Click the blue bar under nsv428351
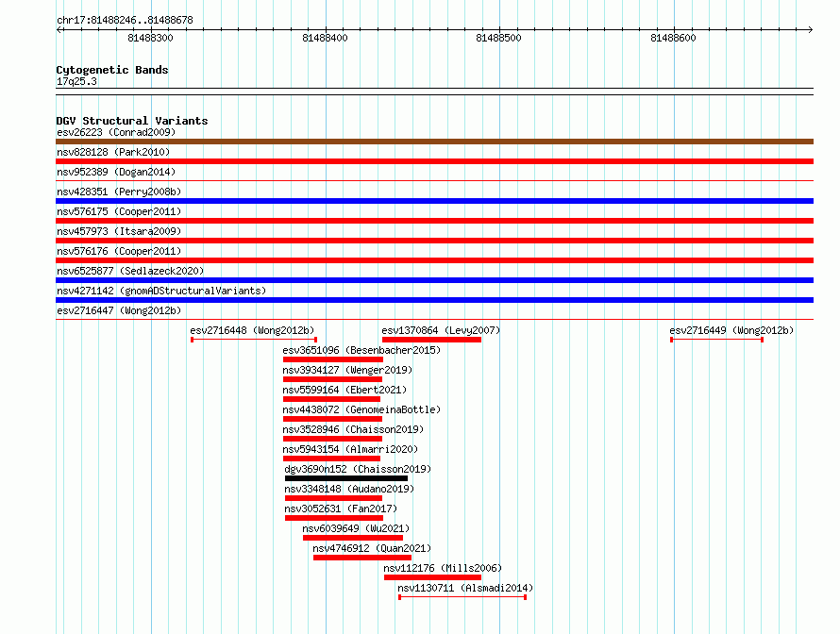Viewport: 840px width, 634px height. click(434, 201)
